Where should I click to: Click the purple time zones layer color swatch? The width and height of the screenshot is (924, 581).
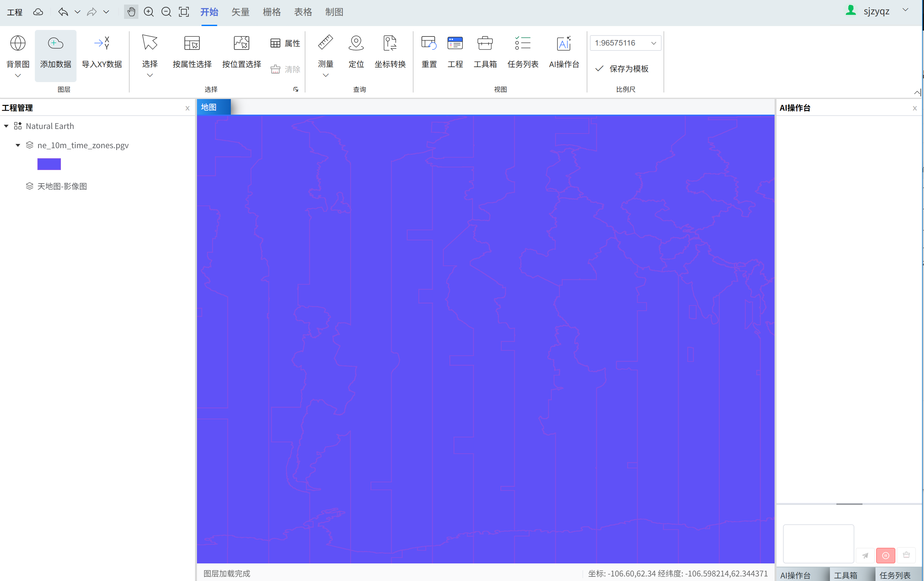pyautogui.click(x=49, y=164)
